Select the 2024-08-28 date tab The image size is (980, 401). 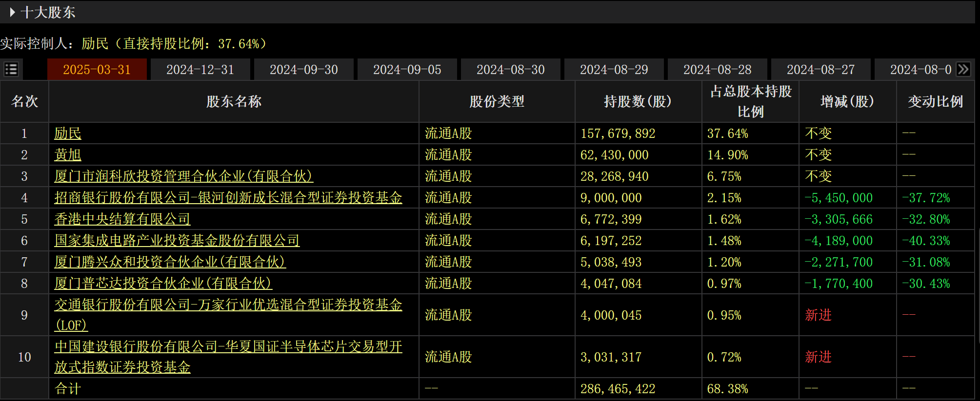click(718, 70)
